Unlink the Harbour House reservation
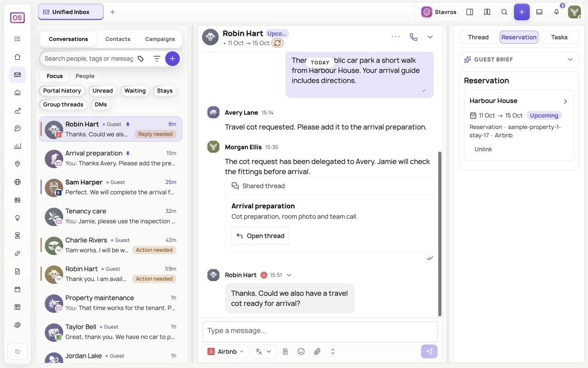This screenshot has height=368, width=588. 483,149
